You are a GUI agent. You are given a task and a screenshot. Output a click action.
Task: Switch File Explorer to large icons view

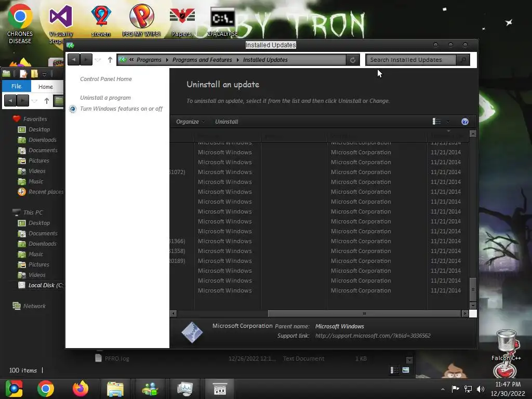click(406, 370)
